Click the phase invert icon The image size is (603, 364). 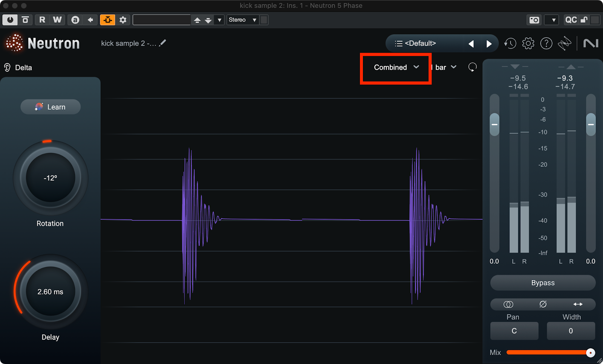click(543, 304)
